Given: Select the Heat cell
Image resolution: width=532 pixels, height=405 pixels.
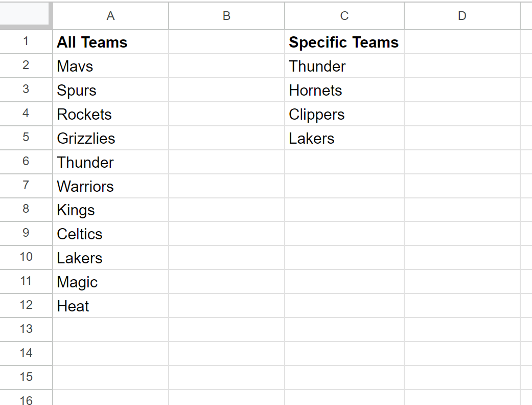Looking at the screenshot, I should 110,306.
